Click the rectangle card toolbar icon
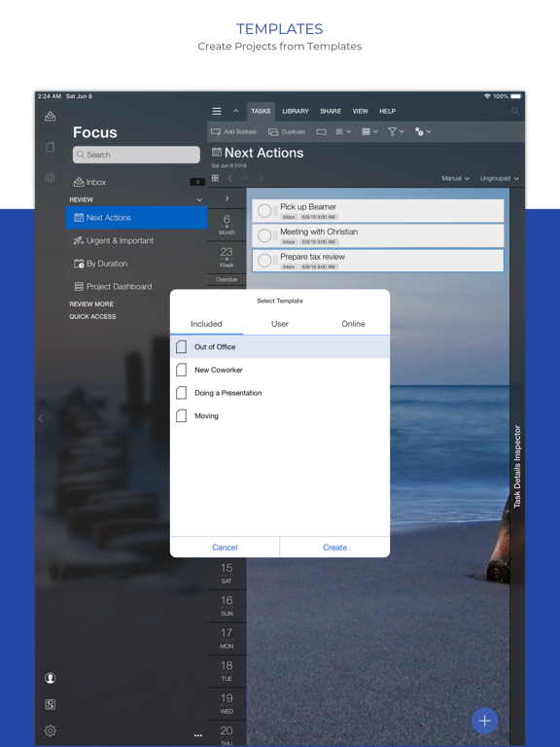Viewport: 560px width, 747px height. pos(322,132)
